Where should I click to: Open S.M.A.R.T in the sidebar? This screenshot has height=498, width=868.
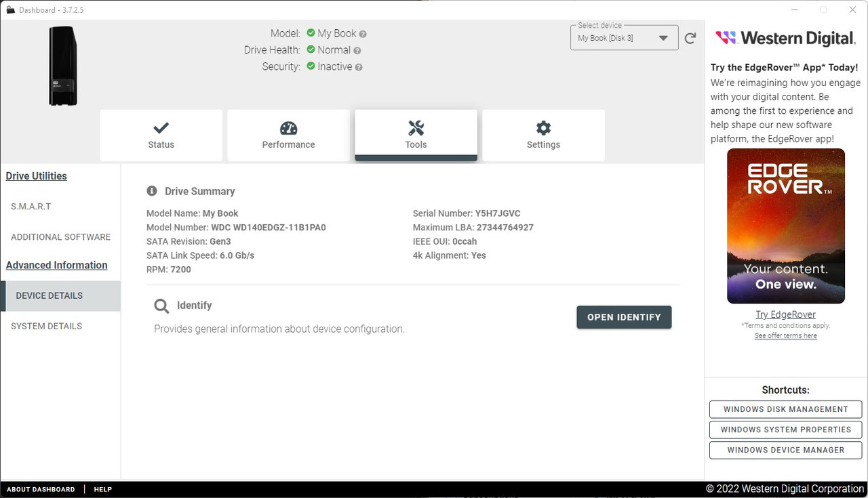click(60, 207)
